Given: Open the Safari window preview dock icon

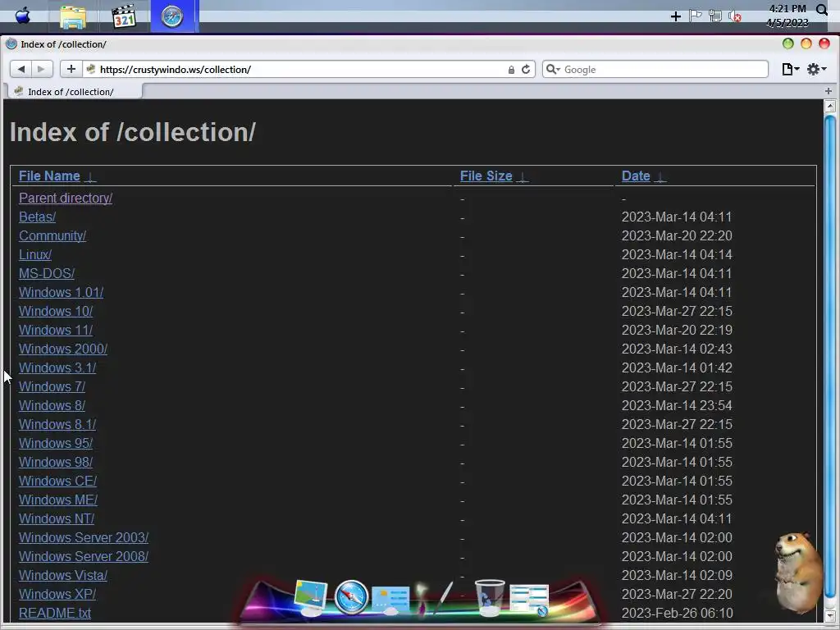Looking at the screenshot, I should pyautogui.click(x=530, y=600).
